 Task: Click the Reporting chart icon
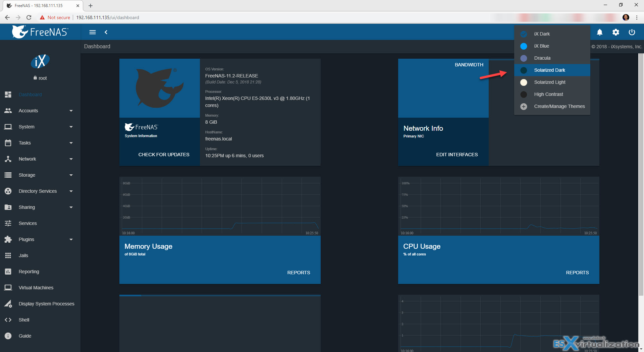(8, 272)
